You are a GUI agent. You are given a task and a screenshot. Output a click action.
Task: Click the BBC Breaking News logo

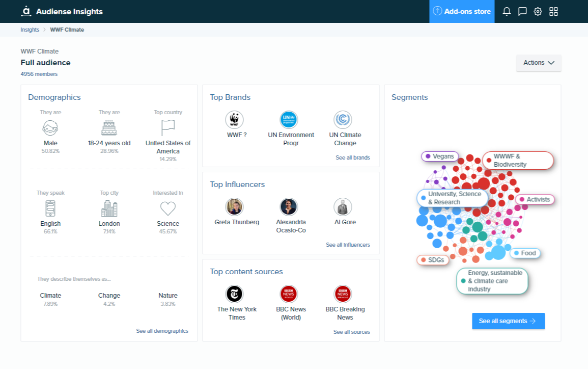[343, 294]
